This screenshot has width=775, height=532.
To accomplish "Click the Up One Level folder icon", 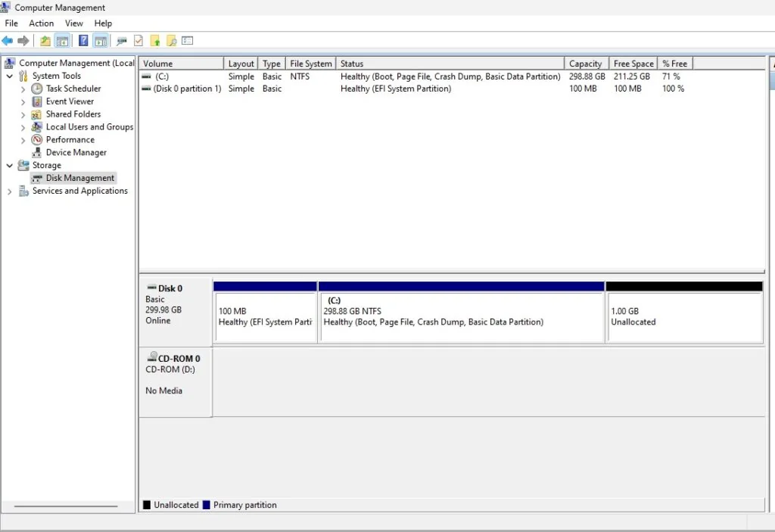I will click(45, 41).
